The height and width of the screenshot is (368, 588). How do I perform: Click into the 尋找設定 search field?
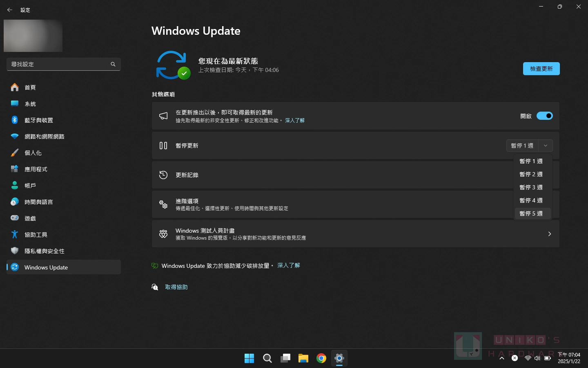click(x=64, y=64)
